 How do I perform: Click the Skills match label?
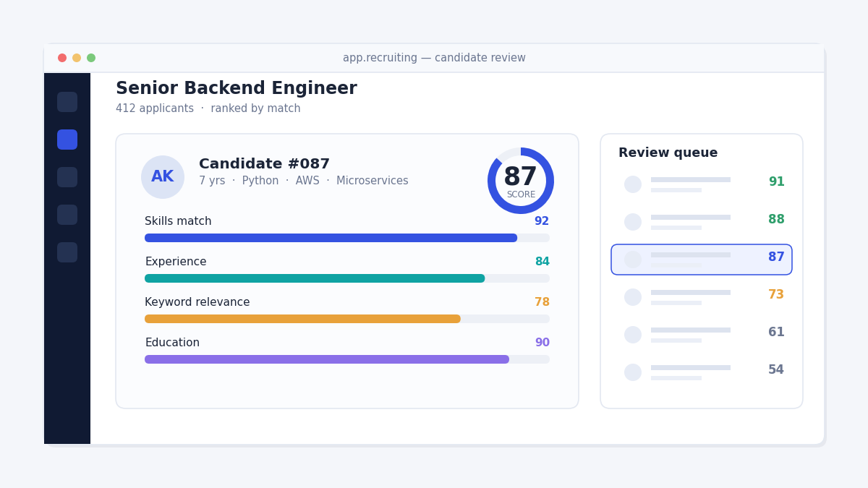[x=178, y=221]
